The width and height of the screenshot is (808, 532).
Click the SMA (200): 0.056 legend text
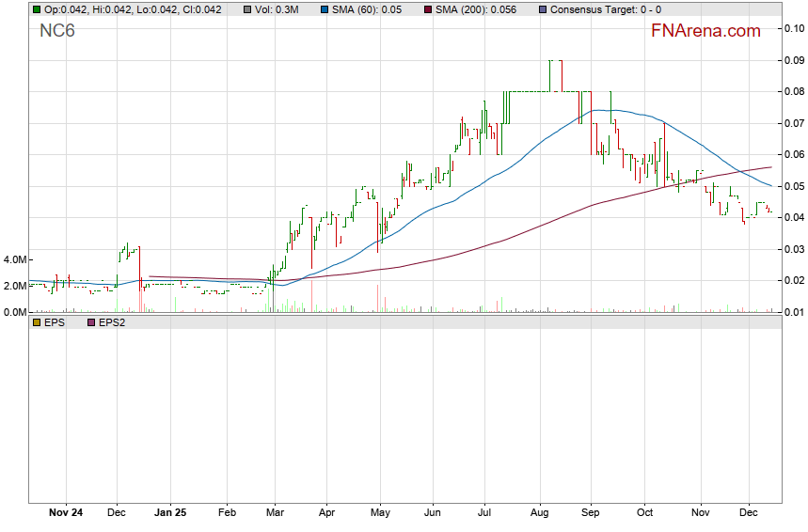481,9
